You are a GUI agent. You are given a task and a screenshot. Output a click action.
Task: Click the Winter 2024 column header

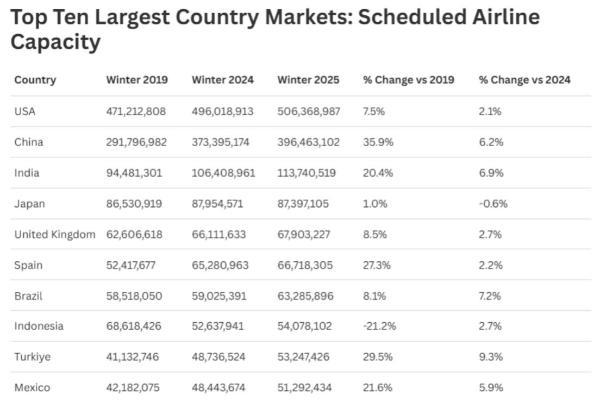[223, 80]
